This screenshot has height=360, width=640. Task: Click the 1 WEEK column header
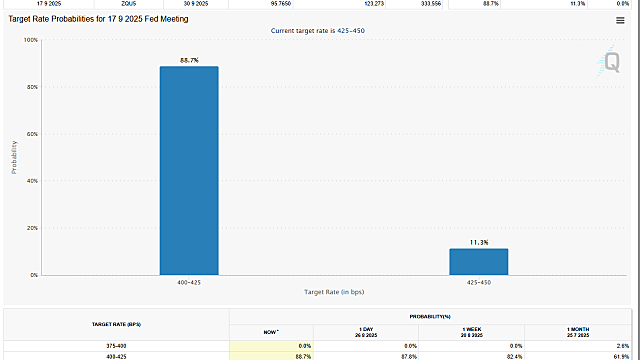click(x=472, y=332)
